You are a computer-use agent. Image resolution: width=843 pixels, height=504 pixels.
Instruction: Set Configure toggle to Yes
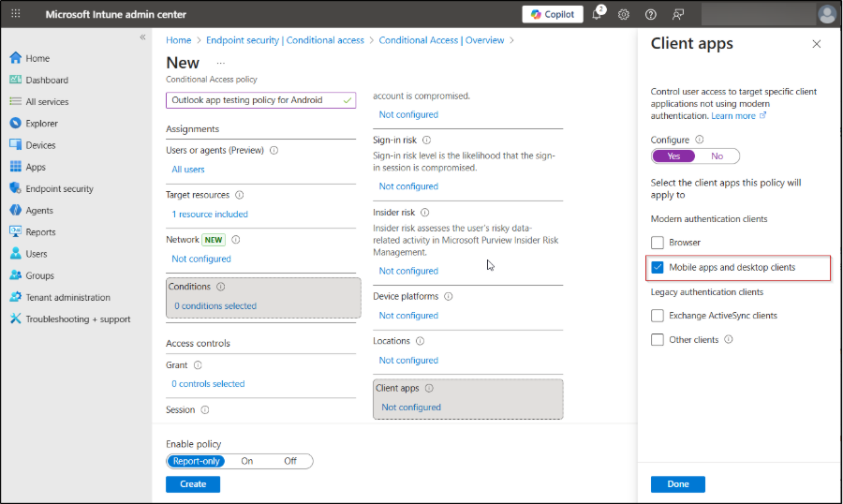(673, 156)
